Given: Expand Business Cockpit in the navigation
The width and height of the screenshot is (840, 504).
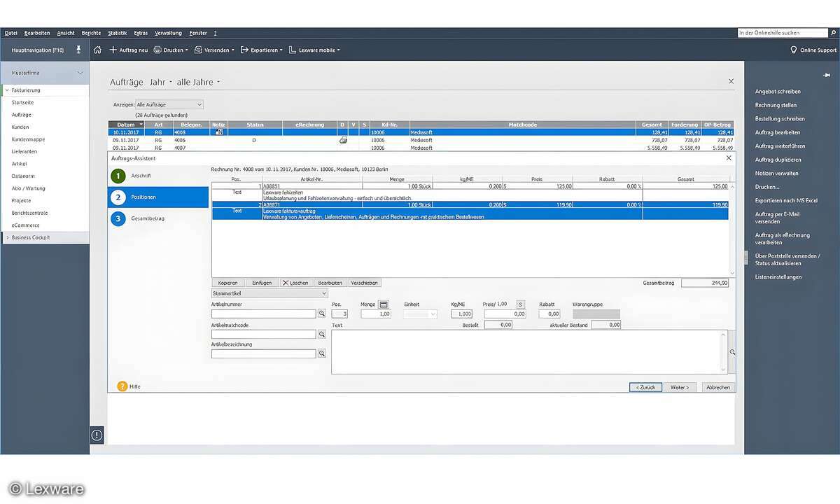Looking at the screenshot, I should tap(8, 238).
